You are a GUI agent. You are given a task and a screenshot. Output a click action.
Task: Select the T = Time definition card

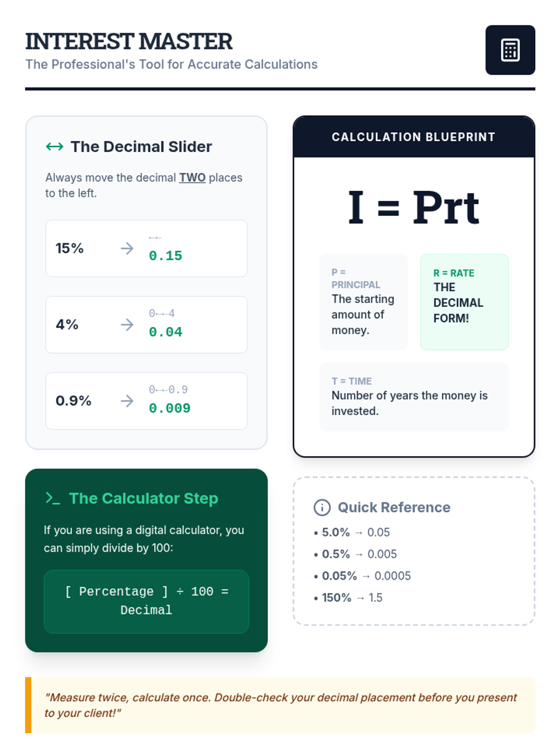pos(414,397)
